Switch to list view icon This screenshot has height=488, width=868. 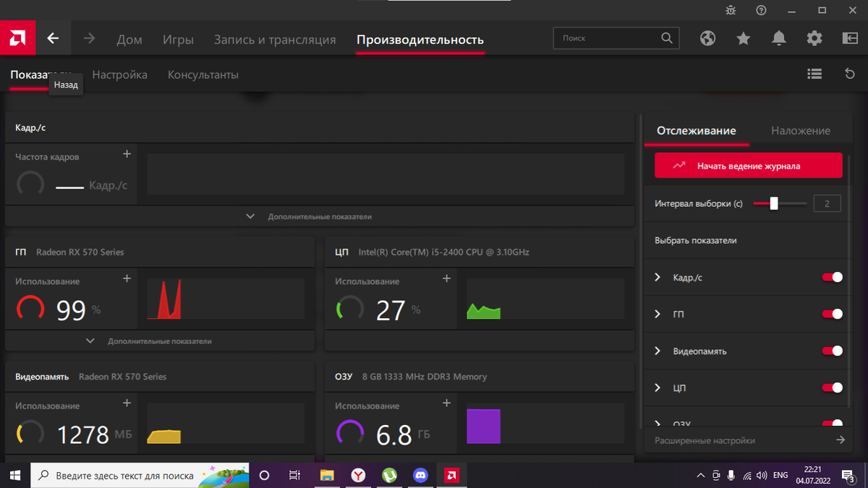[814, 74]
